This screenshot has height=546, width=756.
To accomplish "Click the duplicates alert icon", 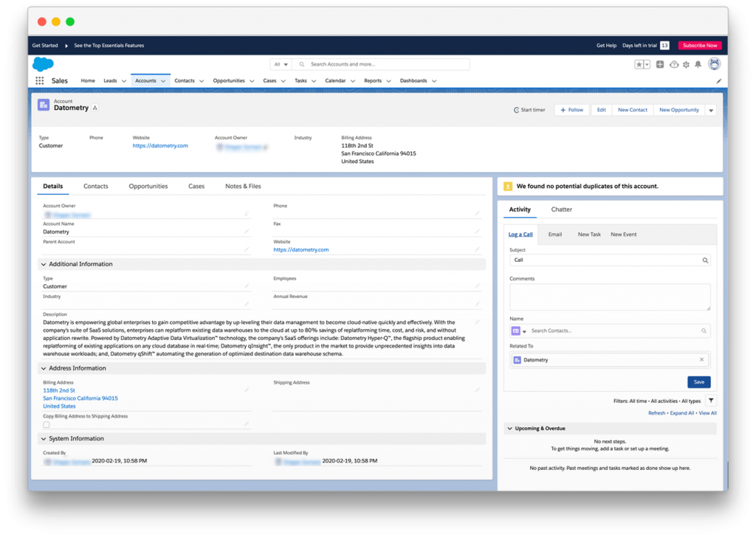I will click(x=508, y=186).
